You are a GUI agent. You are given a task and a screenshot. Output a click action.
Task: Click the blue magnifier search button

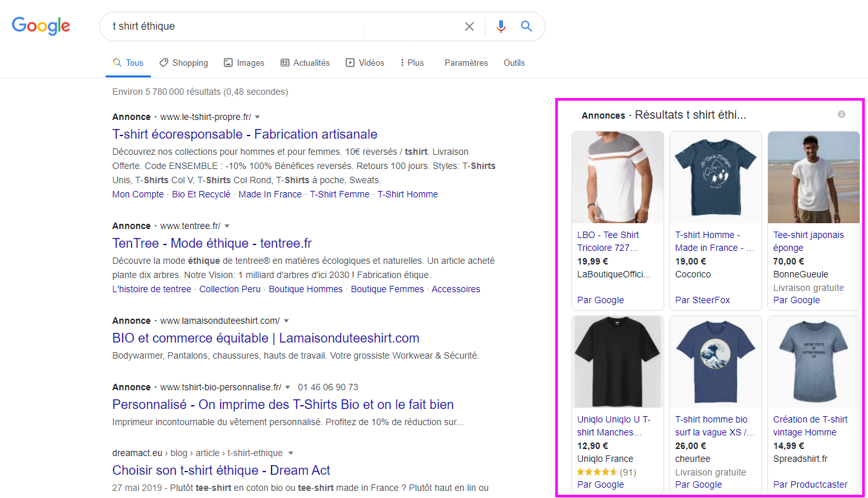click(x=527, y=26)
